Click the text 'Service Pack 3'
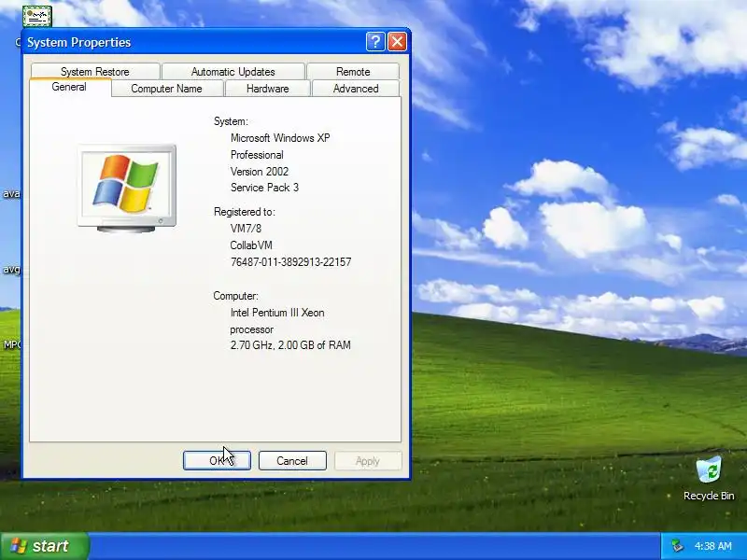This screenshot has height=560, width=747. [264, 188]
